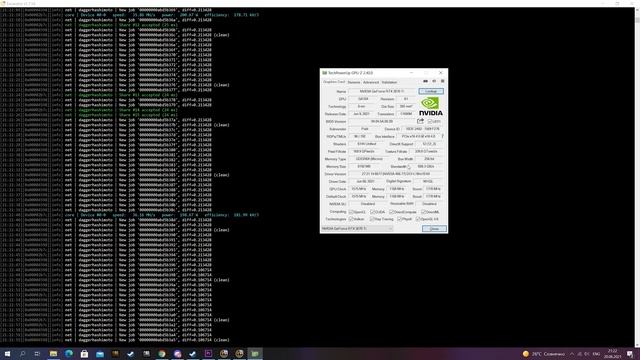
Task: Click the GPU-Z refresh icon
Action: click(434, 81)
